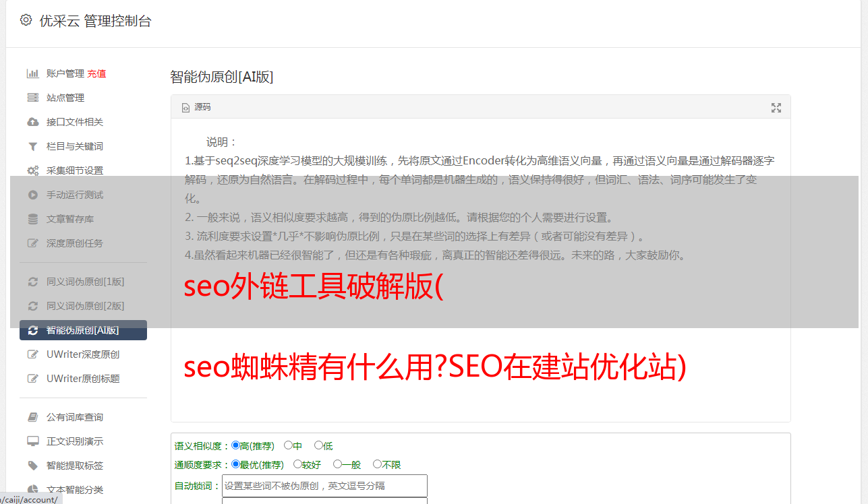Click the 栏目与关键词 filter icon
The height and width of the screenshot is (504, 868).
[32, 146]
